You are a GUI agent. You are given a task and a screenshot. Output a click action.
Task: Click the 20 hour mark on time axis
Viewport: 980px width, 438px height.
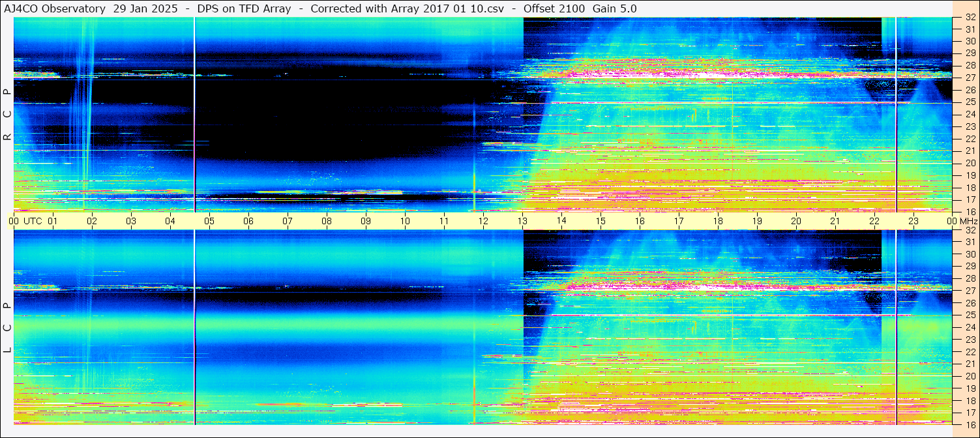pyautogui.click(x=796, y=221)
